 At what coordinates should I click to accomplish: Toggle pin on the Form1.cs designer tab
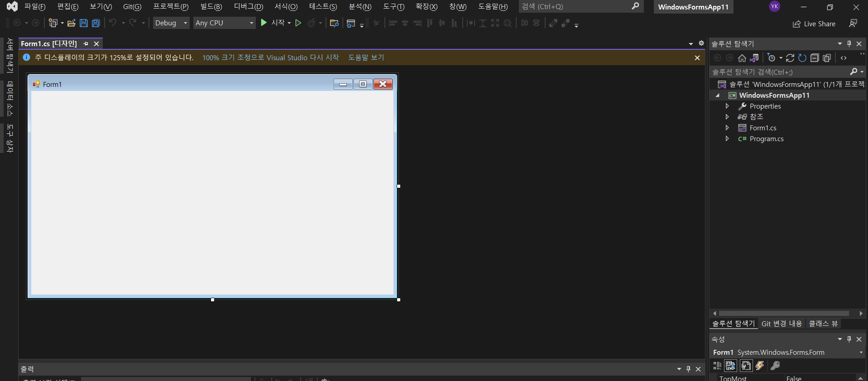(86, 44)
